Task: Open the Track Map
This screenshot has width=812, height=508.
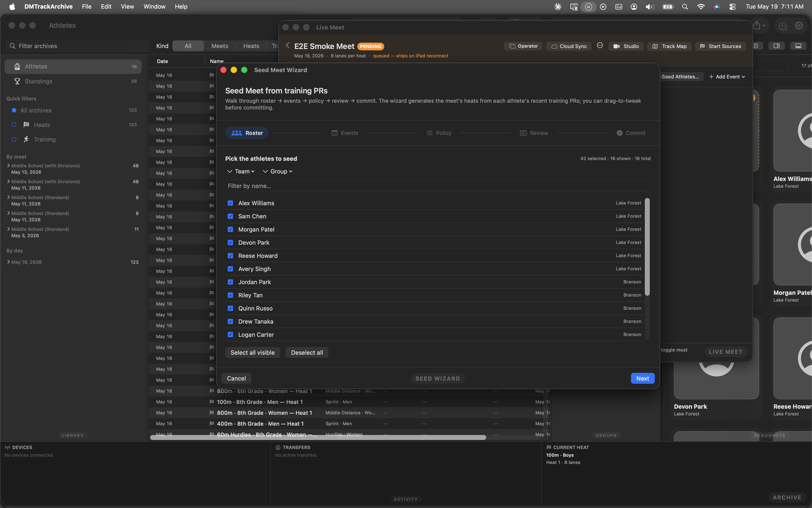Action: [x=669, y=46]
